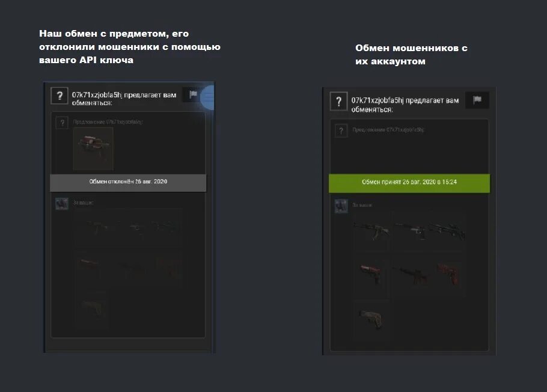Select the offered red item thumbnail in the declined trade
The height and width of the screenshot is (392, 547).
tap(93, 149)
